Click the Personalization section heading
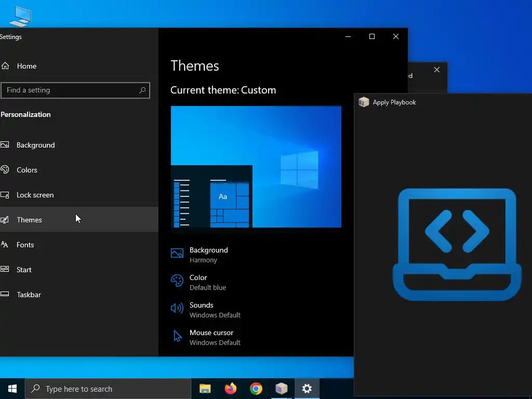The height and width of the screenshot is (399, 532). pyautogui.click(x=25, y=114)
